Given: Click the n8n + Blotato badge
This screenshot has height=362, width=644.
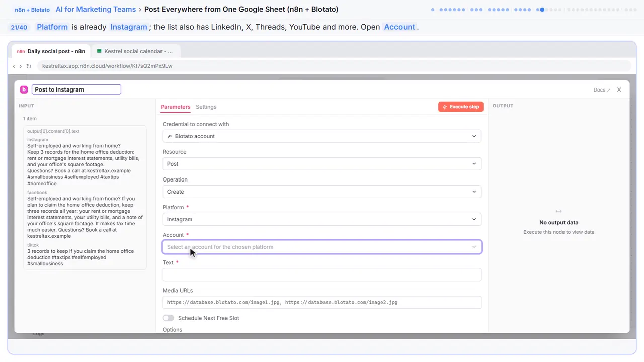Looking at the screenshot, I should point(32,10).
